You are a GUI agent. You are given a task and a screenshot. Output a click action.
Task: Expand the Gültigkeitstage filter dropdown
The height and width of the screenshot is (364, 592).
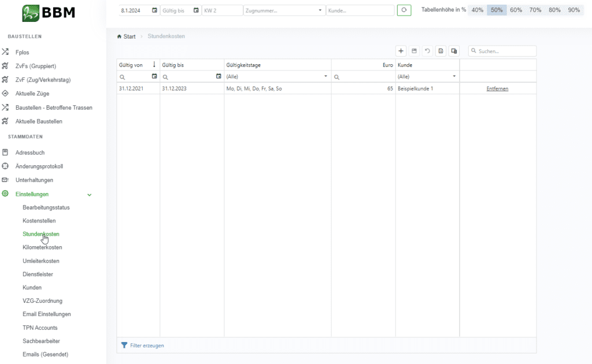[325, 76]
